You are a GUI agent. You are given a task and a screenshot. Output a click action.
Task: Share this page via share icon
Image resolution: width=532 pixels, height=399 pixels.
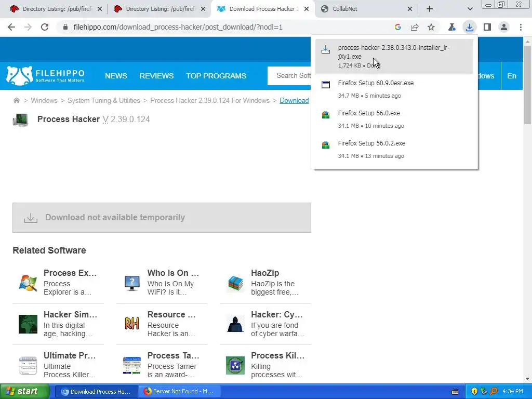tap(415, 27)
